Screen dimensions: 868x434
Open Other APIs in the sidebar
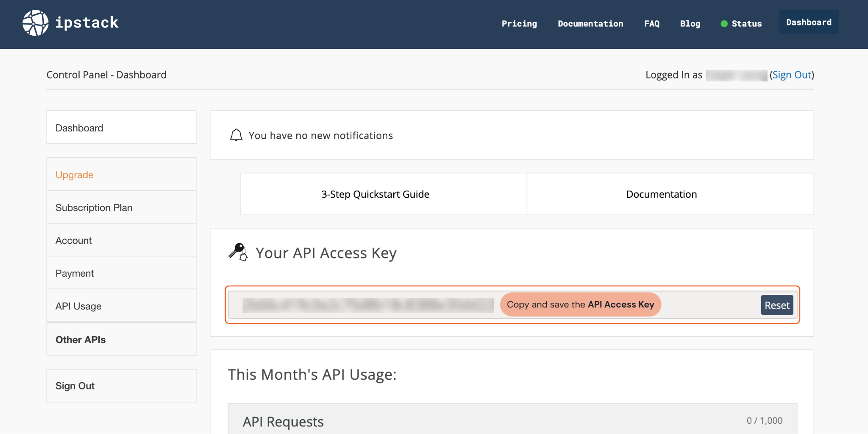[x=81, y=339]
